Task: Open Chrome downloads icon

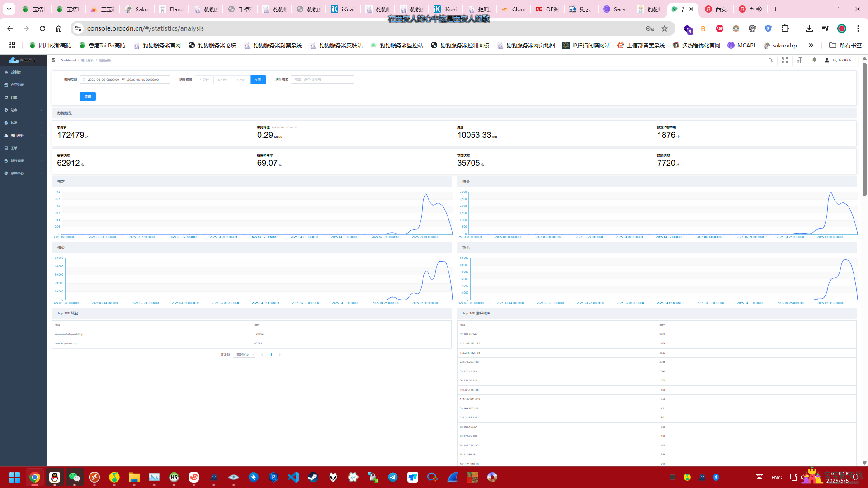Action: pos(809,28)
